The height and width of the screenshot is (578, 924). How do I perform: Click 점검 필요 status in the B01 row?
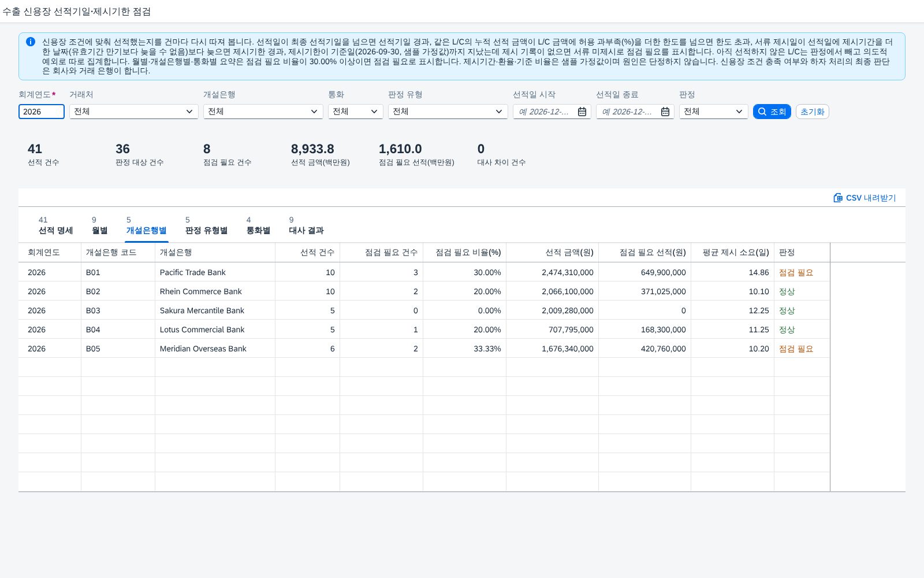tap(796, 272)
